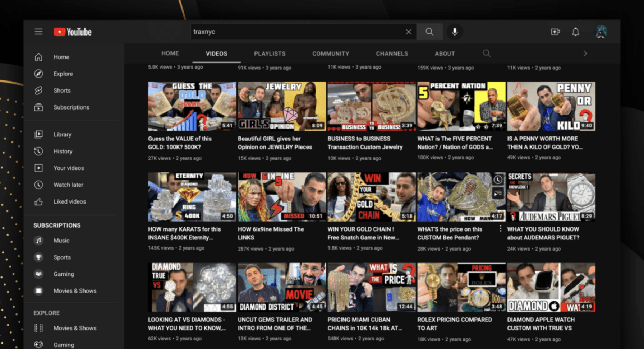Open the account avatar menu
This screenshot has width=644, height=349.
(x=601, y=32)
